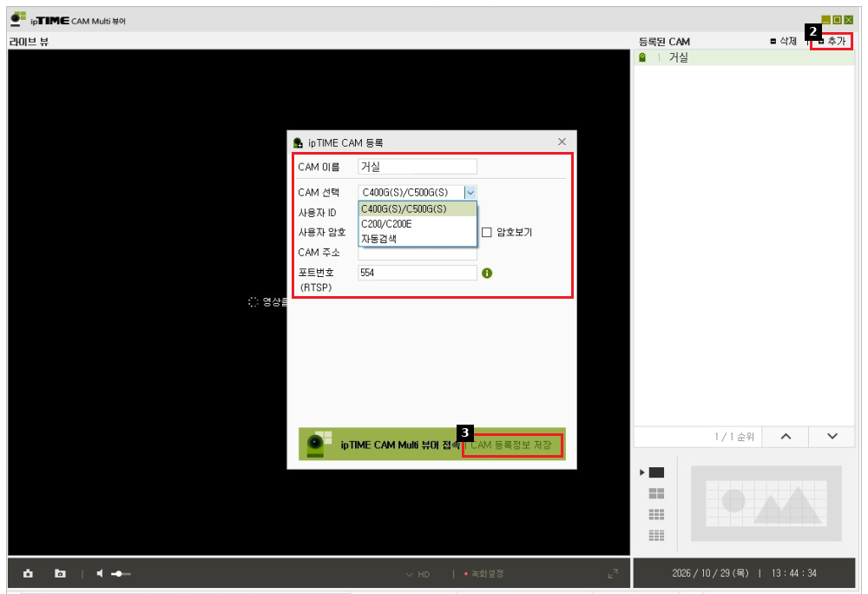Tick the 암호보기 checkbox
Image resolution: width=868 pixels, height=594 pixels.
(x=487, y=233)
